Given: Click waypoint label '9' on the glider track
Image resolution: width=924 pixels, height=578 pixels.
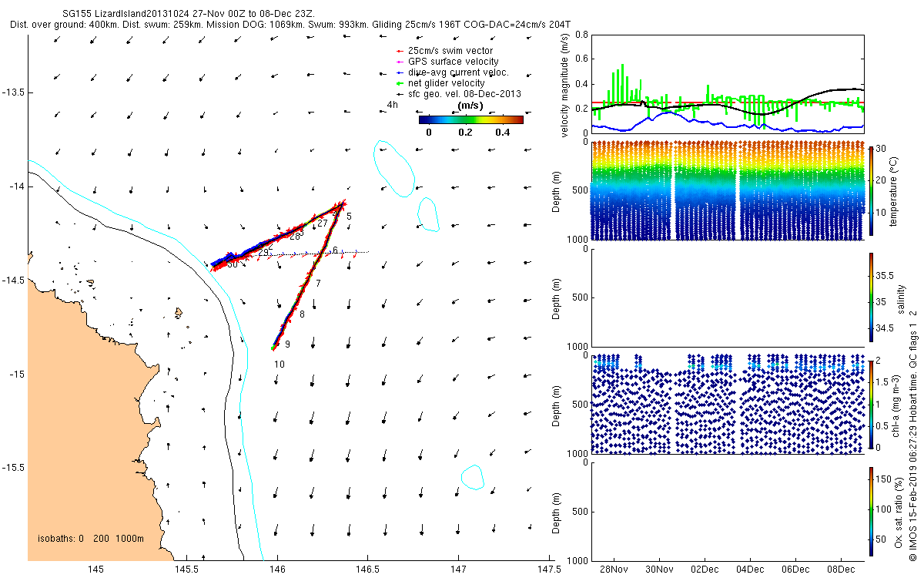Looking at the screenshot, I should (x=287, y=344).
